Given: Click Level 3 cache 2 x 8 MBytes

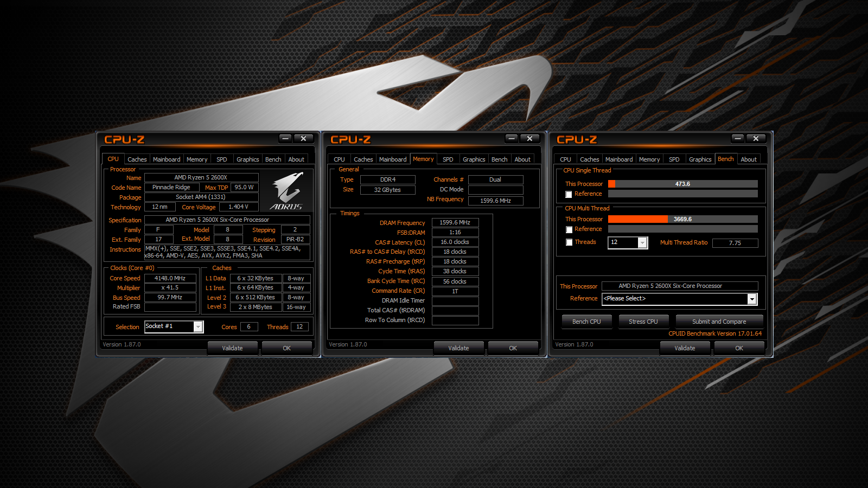Looking at the screenshot, I should coord(256,307).
